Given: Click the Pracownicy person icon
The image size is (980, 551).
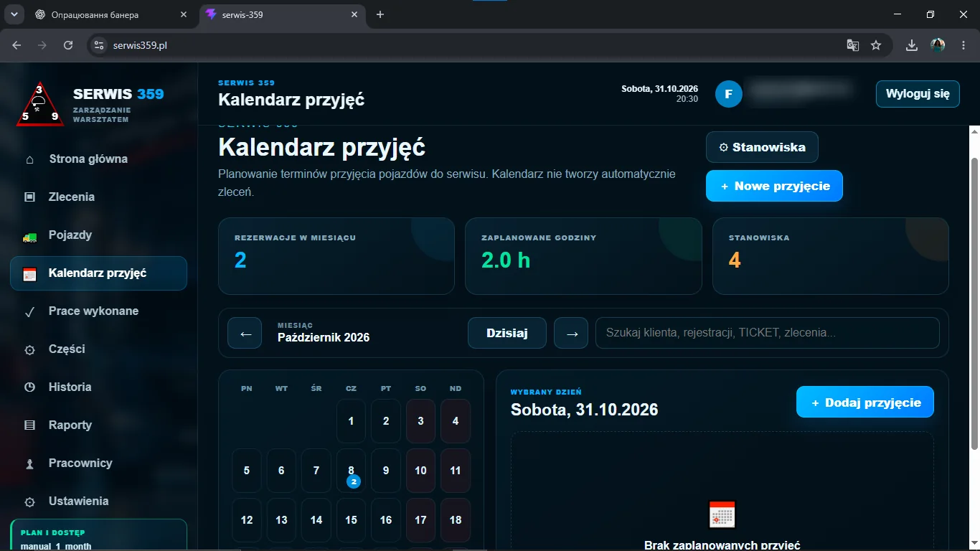Looking at the screenshot, I should pyautogui.click(x=29, y=463).
